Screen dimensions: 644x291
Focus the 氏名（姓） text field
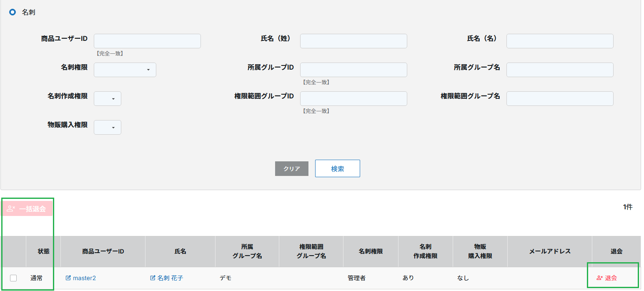point(353,41)
